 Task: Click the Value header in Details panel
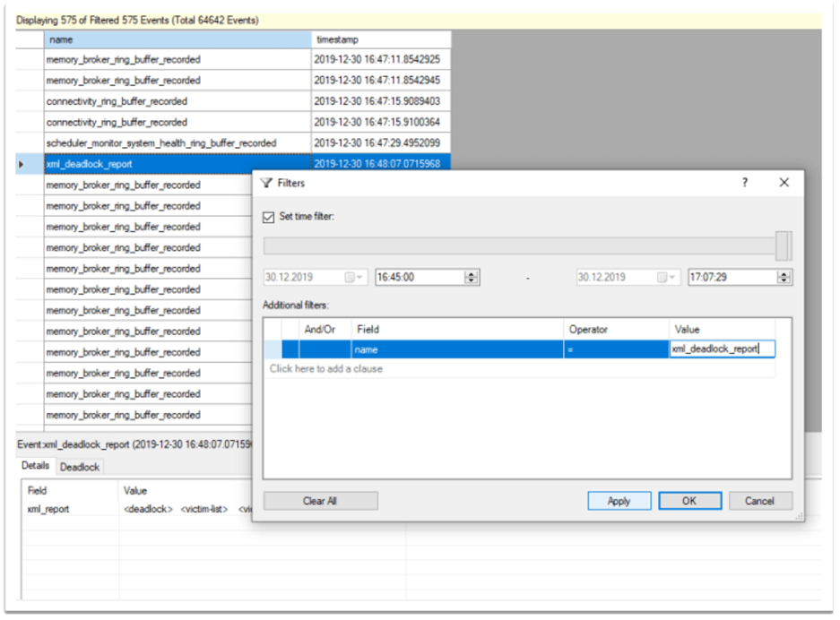pyautogui.click(x=135, y=490)
